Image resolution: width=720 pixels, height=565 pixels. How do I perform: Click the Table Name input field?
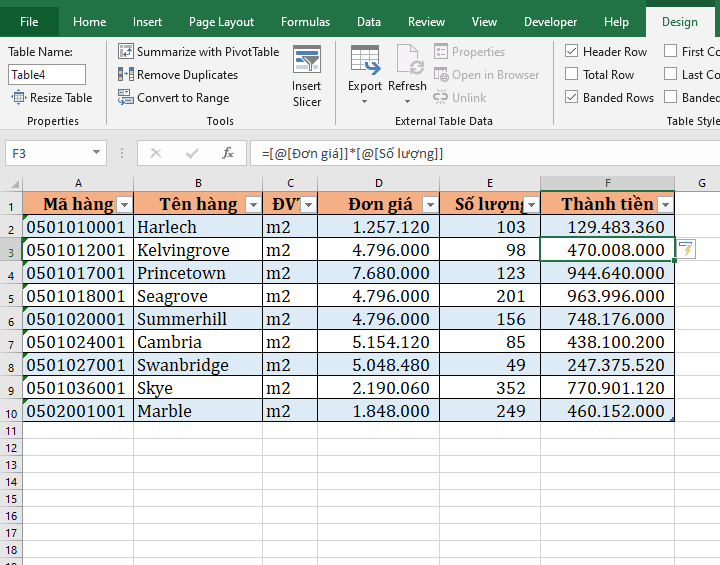[x=47, y=74]
